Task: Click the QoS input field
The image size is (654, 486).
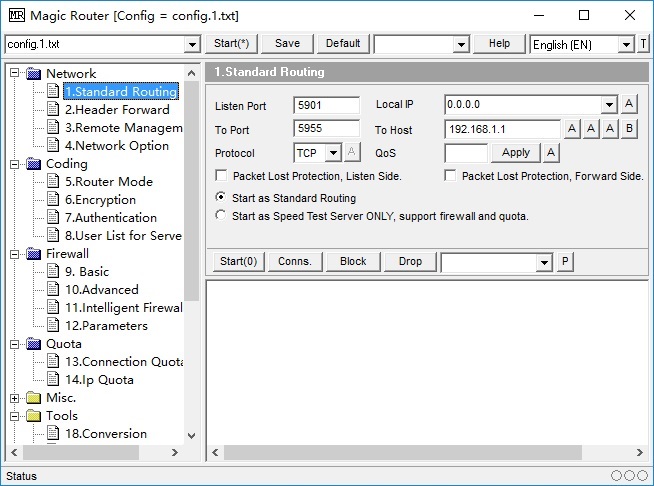Action: pos(466,153)
